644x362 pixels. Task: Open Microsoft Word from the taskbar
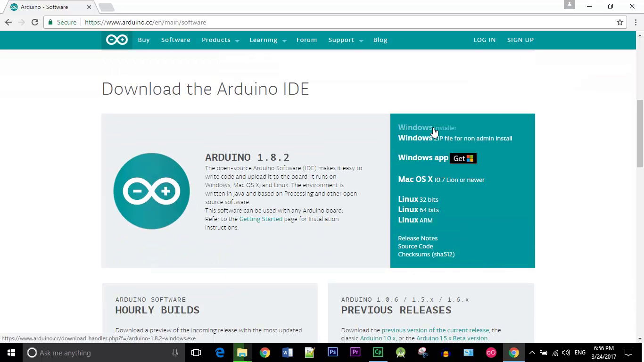pyautogui.click(x=287, y=353)
